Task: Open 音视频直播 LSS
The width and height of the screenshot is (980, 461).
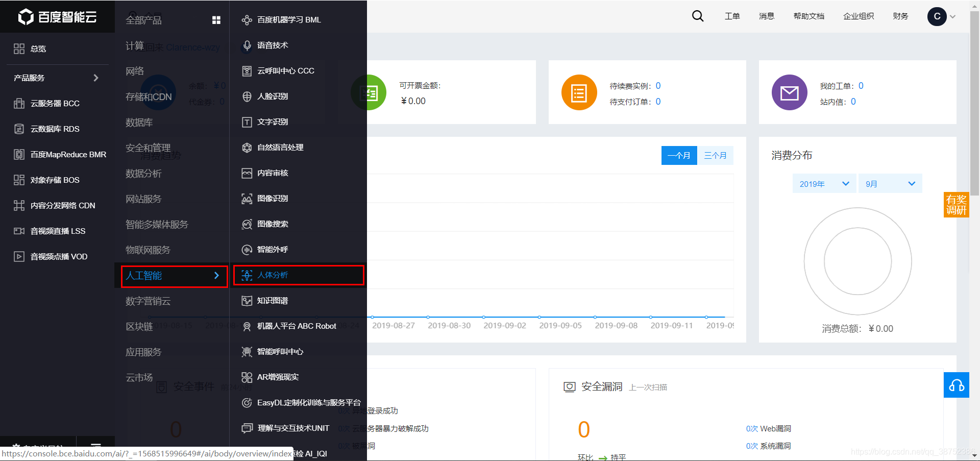Action: (x=50, y=231)
